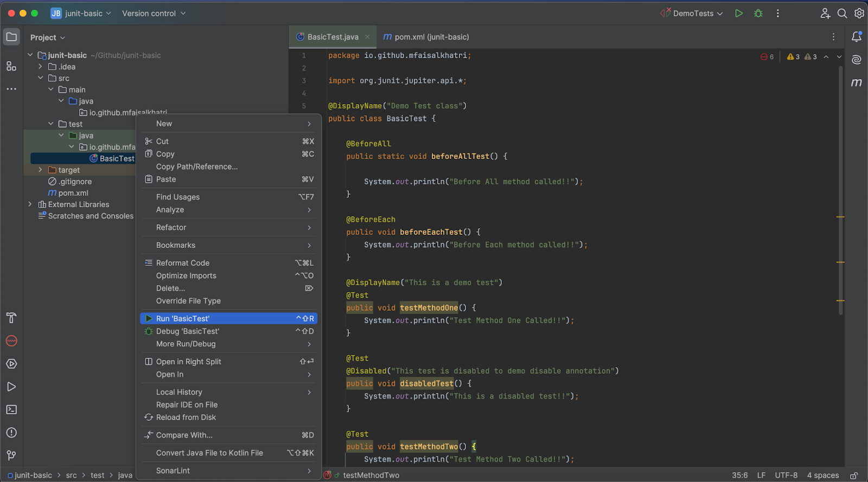Expand External Libraries tree node

tap(30, 204)
